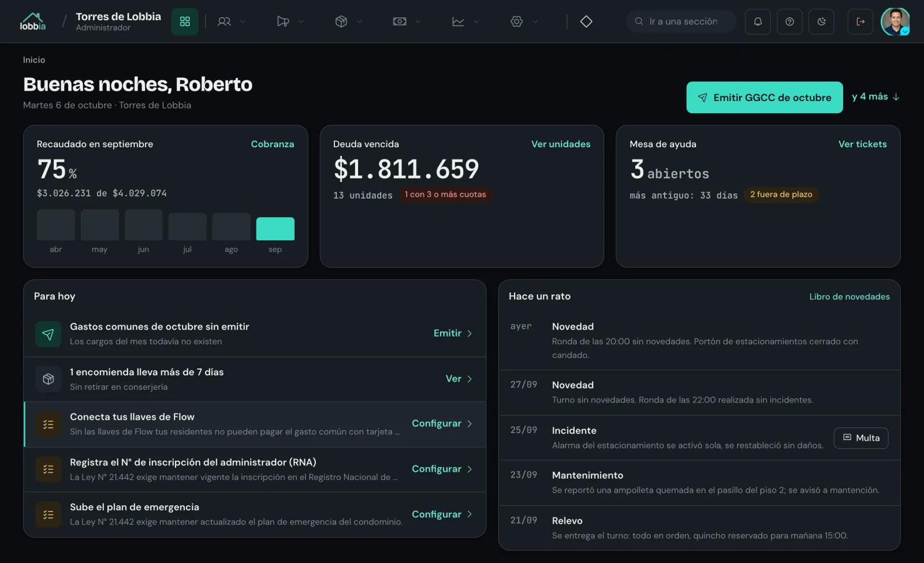Viewport: 924px width, 563px height.
Task: Expand the dropdown chevron next to banknote icon
Action: click(418, 21)
